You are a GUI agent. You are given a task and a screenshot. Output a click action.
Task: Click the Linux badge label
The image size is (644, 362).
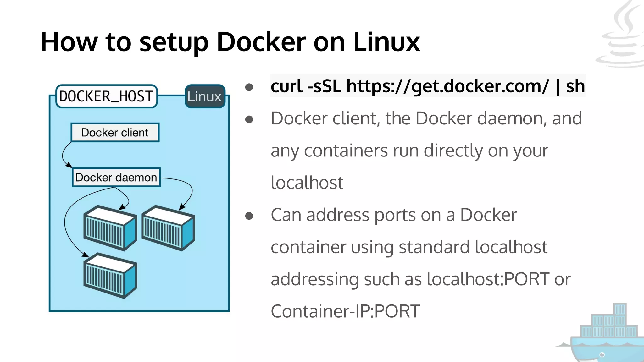205,96
